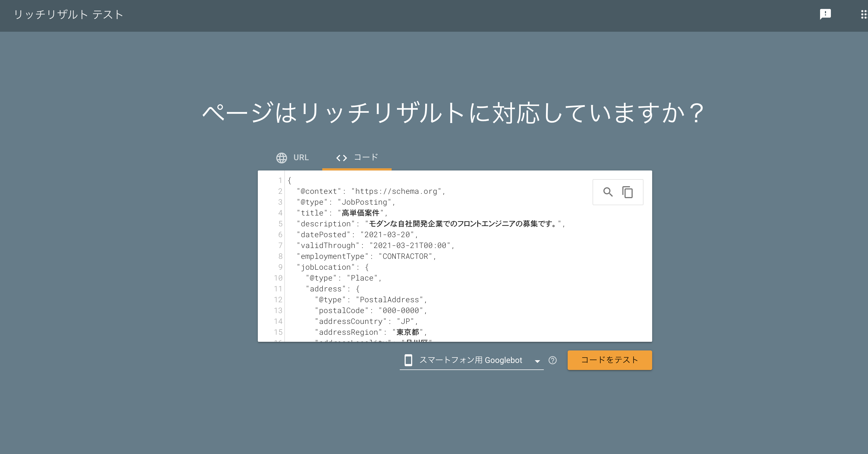Select line 3 showing JobPosting type
The width and height of the screenshot is (868, 454).
coord(345,202)
